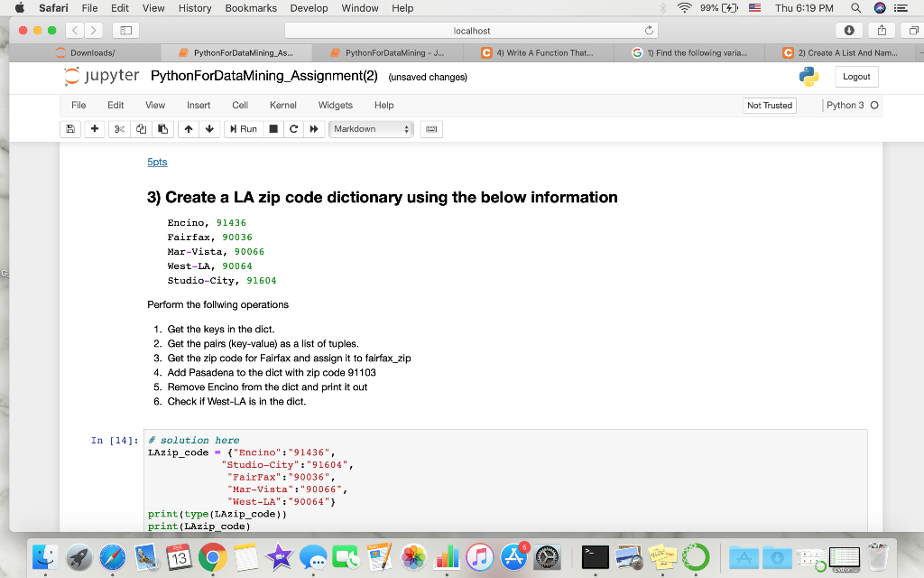The image size is (924, 578).
Task: Move the selected cell up
Action: click(x=189, y=129)
